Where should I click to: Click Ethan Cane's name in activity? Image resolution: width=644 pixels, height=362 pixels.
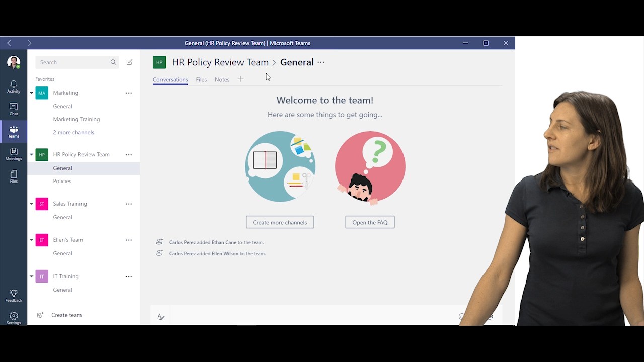pos(224,242)
